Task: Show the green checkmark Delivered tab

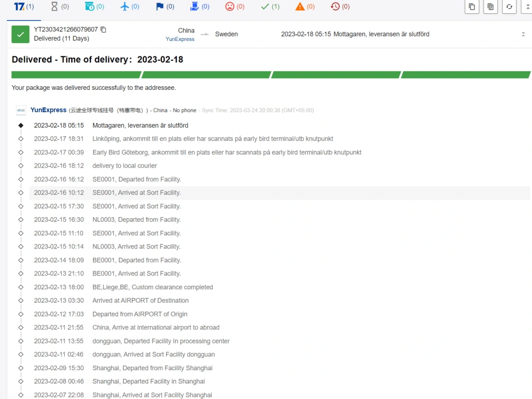Action: pos(270,7)
